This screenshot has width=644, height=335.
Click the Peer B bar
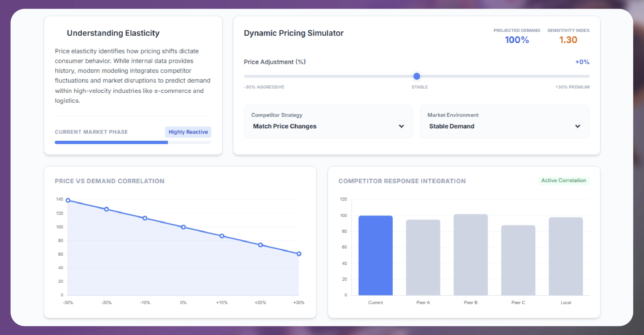[x=470, y=255]
